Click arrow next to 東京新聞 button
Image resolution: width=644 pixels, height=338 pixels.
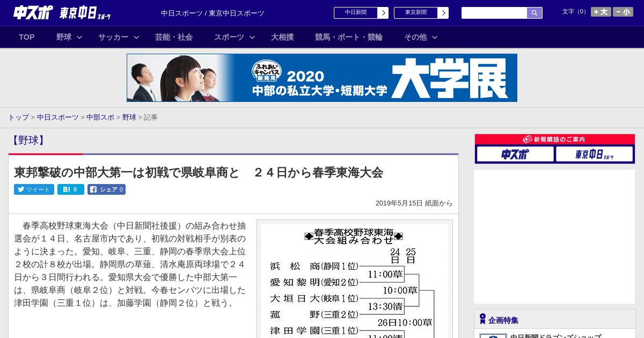(x=443, y=13)
